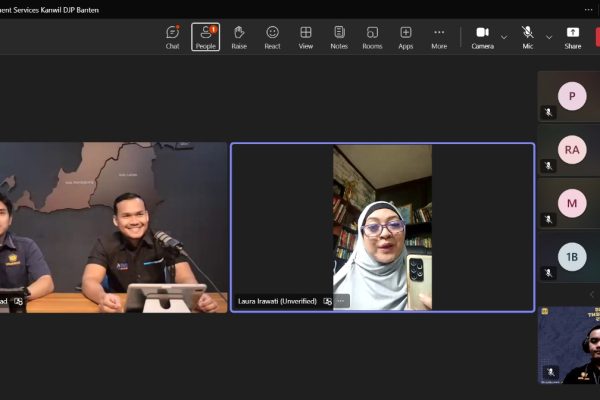Unmute the microphone with Mic button
600x400 pixels.
pyautogui.click(x=527, y=37)
